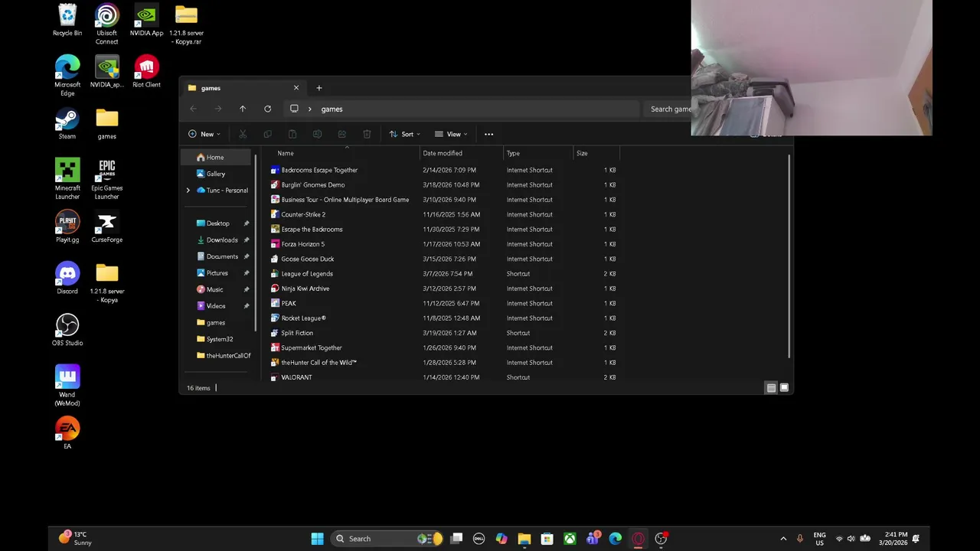Click the Copy toolbar icon

tap(267, 134)
